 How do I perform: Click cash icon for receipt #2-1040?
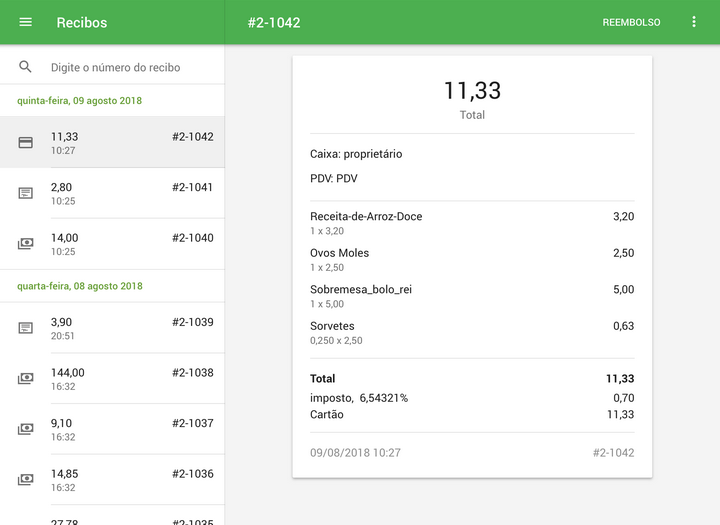click(26, 244)
